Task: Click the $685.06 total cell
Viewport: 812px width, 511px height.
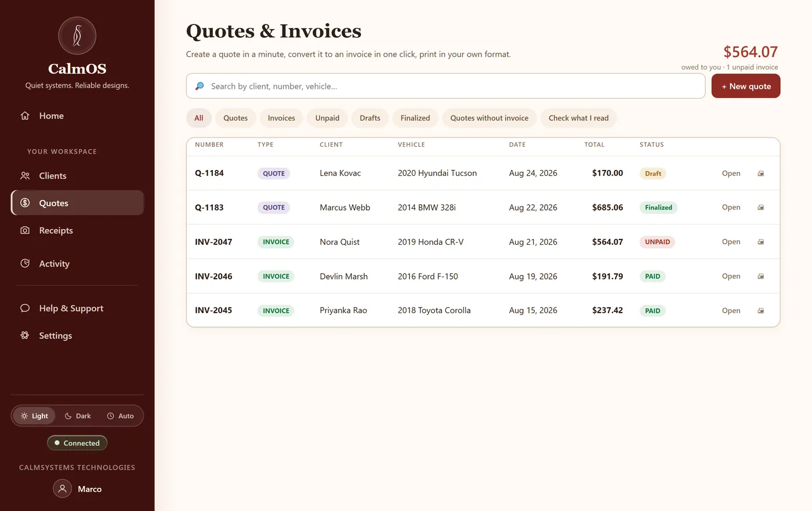Action: coord(607,207)
